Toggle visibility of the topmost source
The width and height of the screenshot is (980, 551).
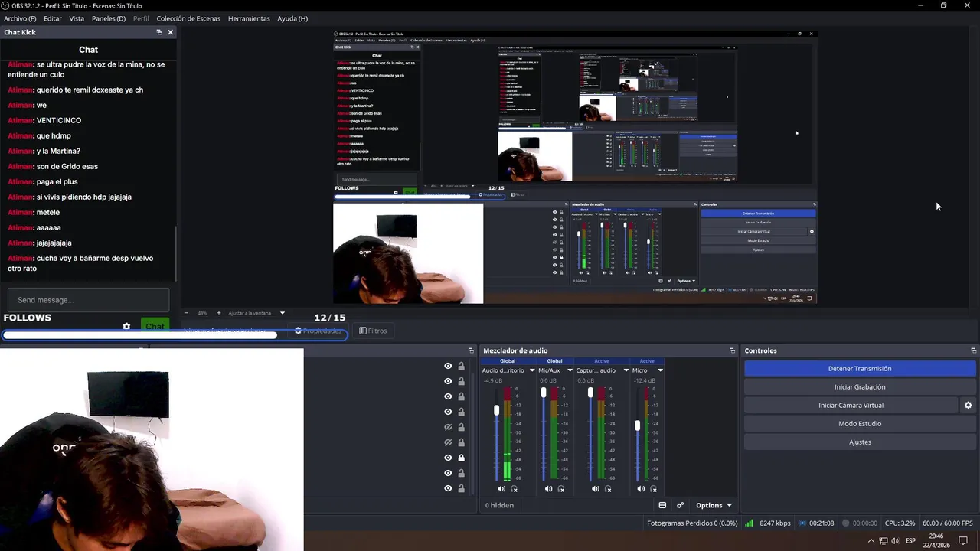pyautogui.click(x=448, y=366)
